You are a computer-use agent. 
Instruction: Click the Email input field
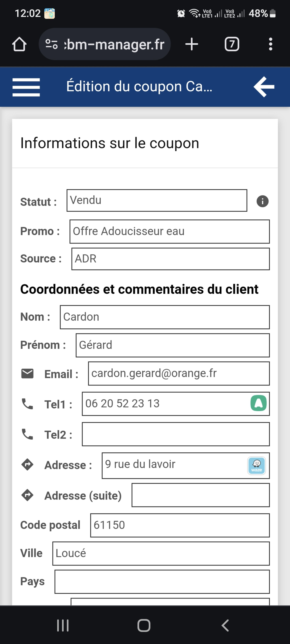click(179, 373)
